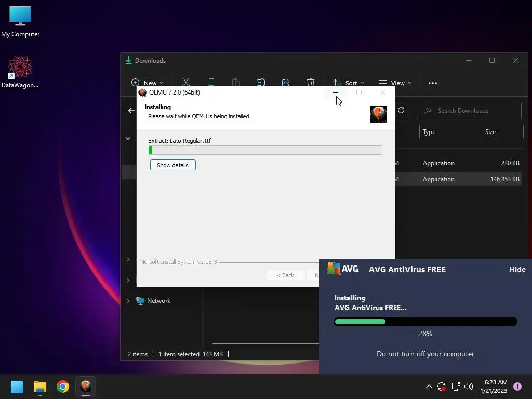
Task: Expand the tree chevron above Network
Action: [x=128, y=280]
